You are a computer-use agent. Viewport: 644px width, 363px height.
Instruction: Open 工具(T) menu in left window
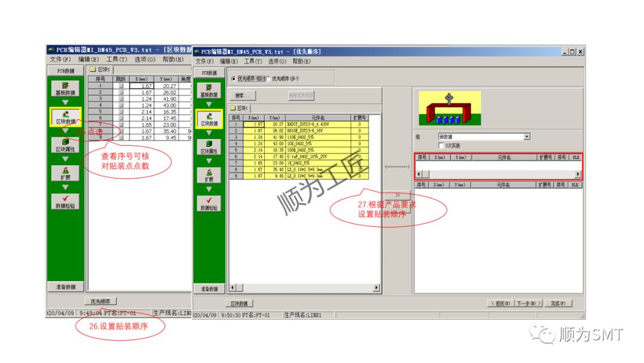pos(117,60)
